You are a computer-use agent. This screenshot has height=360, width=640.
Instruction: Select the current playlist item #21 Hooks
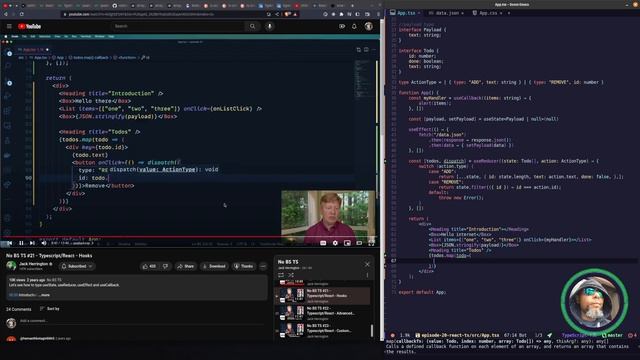322,296
